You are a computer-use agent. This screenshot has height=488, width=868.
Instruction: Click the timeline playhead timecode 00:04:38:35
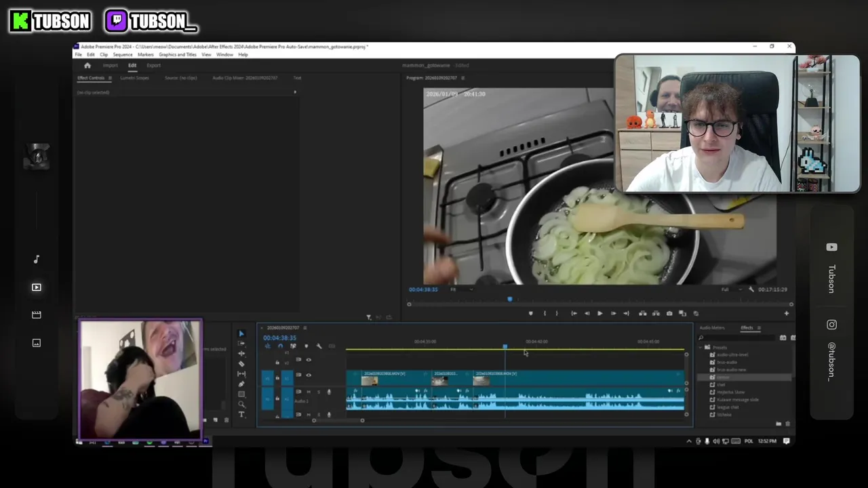(x=279, y=338)
